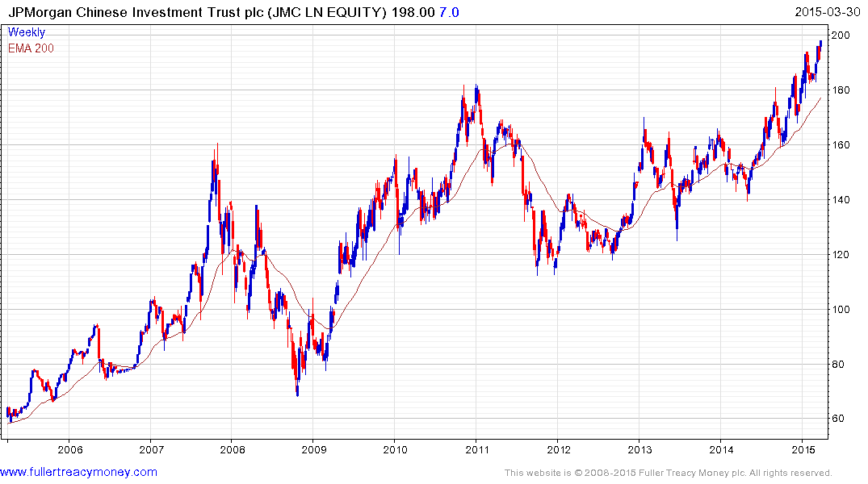Screen dimensions: 868x484
Task: Click the 200 price axis label
Action: (841, 35)
